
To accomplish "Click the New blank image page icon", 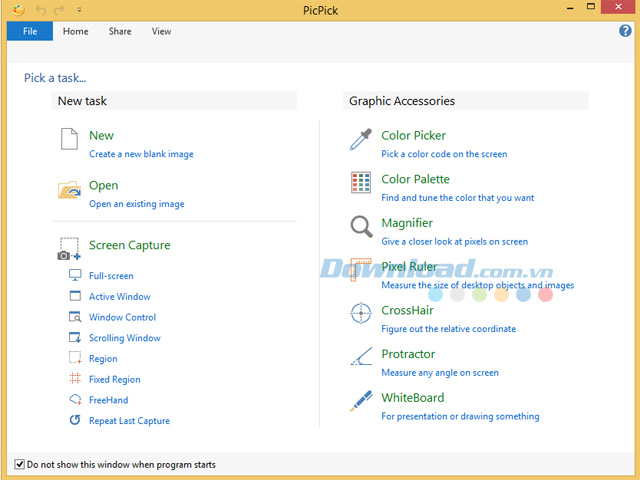I will click(x=69, y=140).
